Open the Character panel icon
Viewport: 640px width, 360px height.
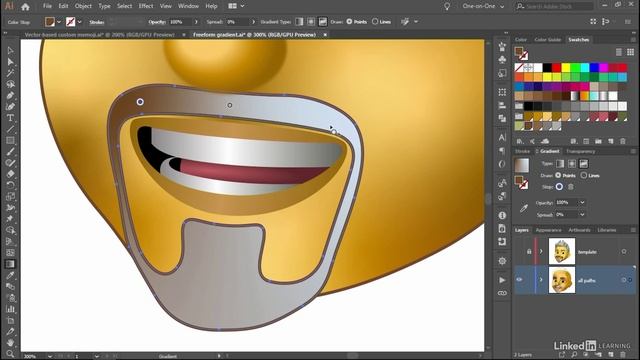pos(502,137)
